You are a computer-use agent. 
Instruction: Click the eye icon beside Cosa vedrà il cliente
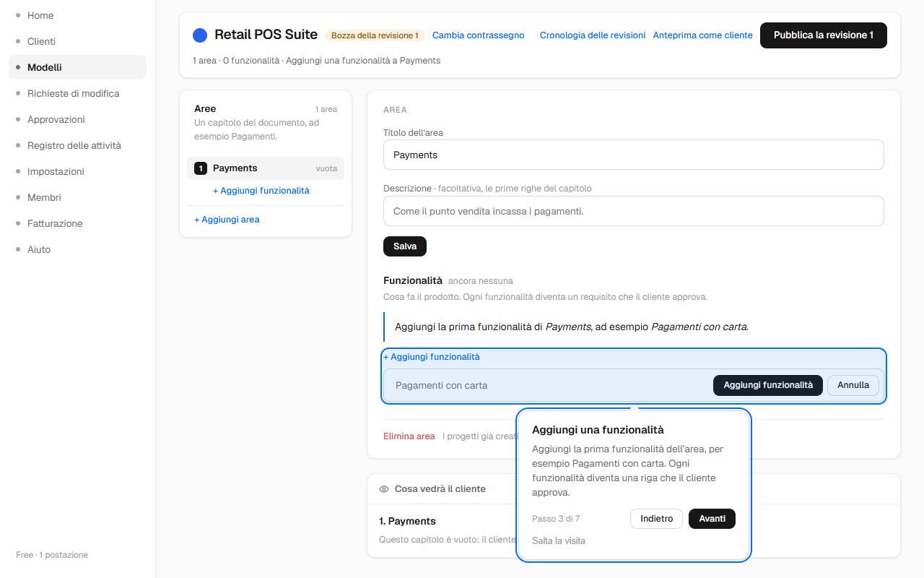384,489
